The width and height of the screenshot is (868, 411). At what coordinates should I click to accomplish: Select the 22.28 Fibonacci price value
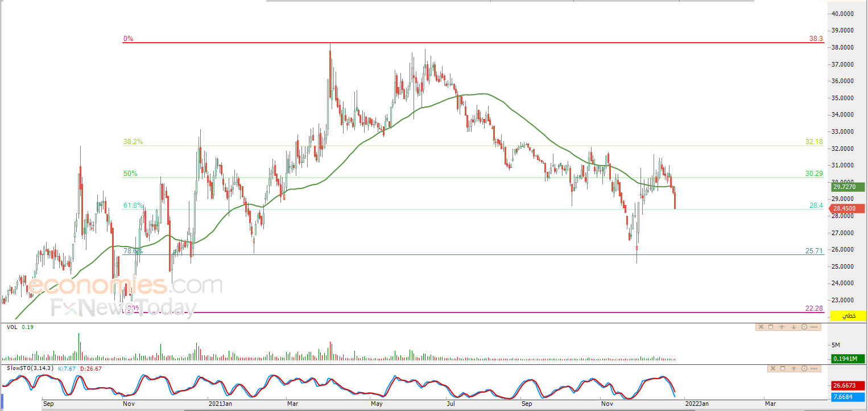[815, 308]
